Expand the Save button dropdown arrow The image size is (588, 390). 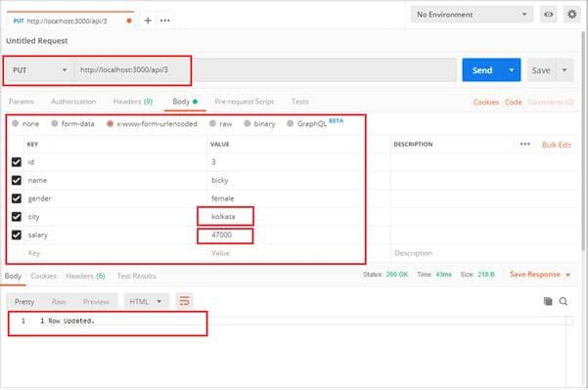click(x=565, y=70)
